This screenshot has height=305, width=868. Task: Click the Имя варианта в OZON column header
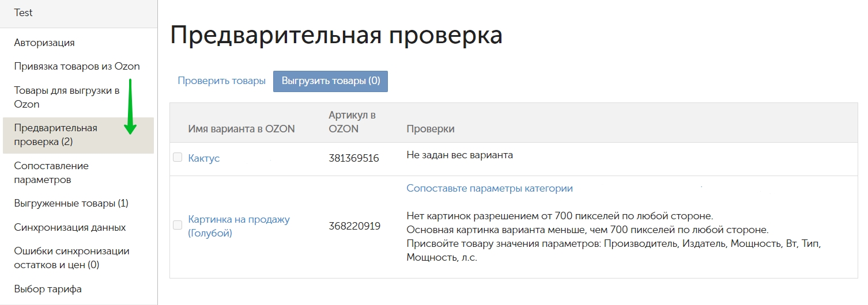coord(241,129)
